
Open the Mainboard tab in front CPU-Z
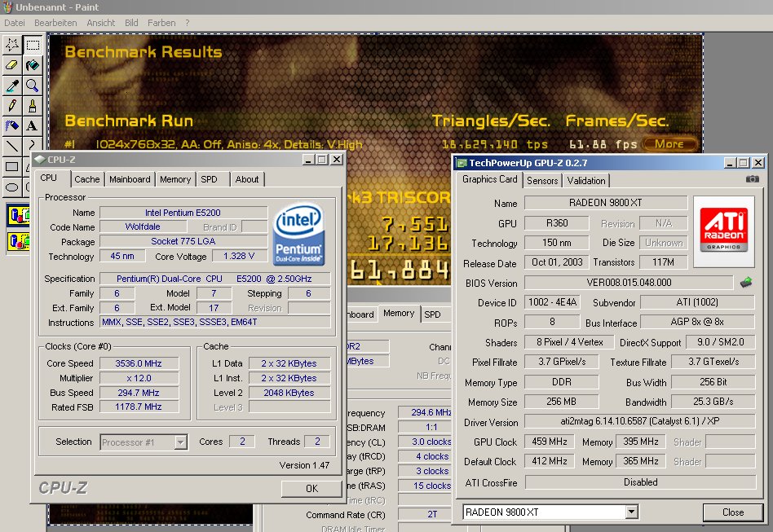coord(130,179)
